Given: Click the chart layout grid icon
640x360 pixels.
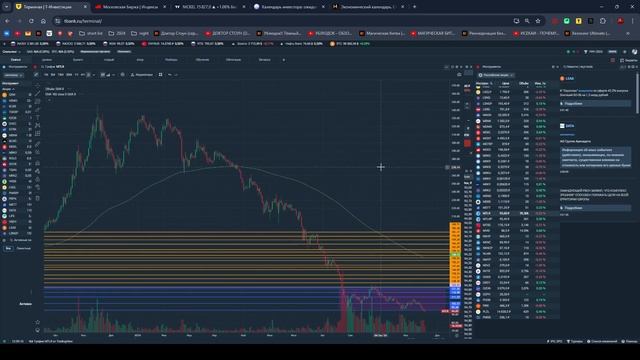Looking at the screenshot, I should tap(160, 75).
